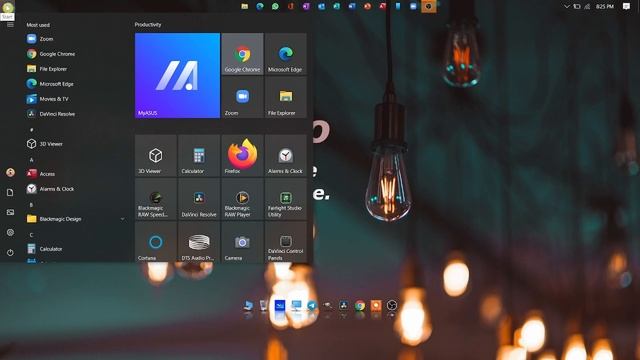640x360 pixels.
Task: Open the Blackmagic RAW Speed Test tile
Action: point(156,199)
